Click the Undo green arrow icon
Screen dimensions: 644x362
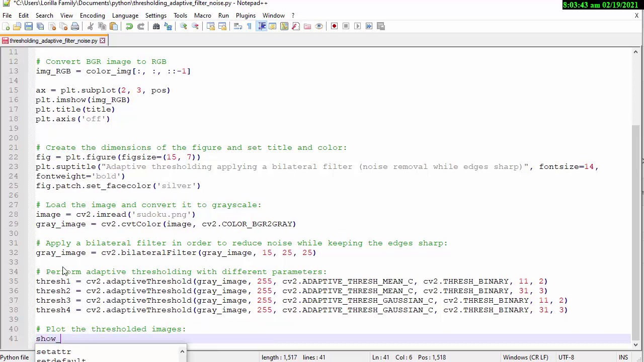tap(129, 26)
